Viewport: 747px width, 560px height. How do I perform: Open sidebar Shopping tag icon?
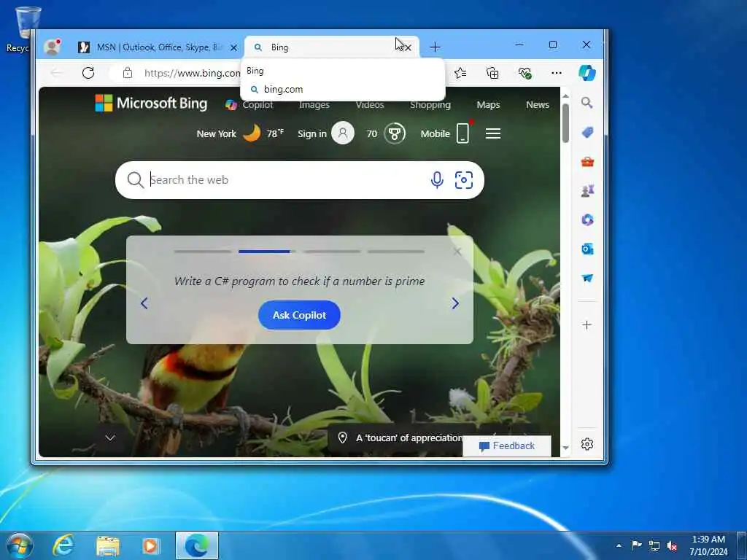pos(587,132)
